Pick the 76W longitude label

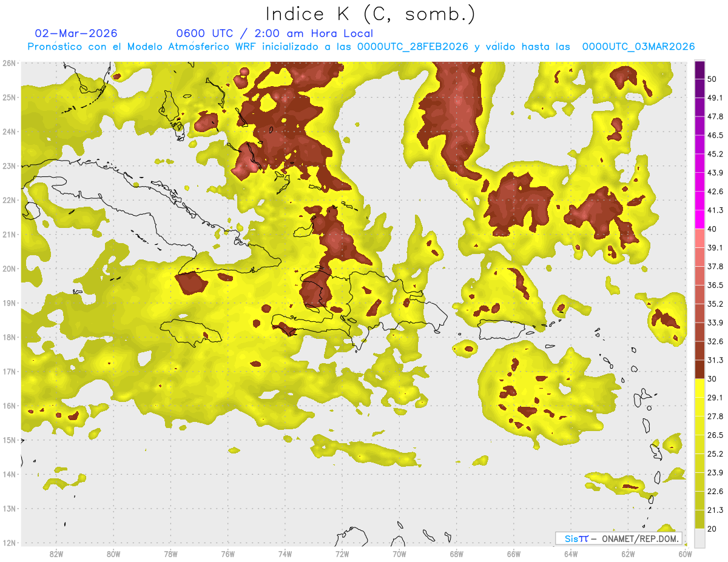(228, 554)
